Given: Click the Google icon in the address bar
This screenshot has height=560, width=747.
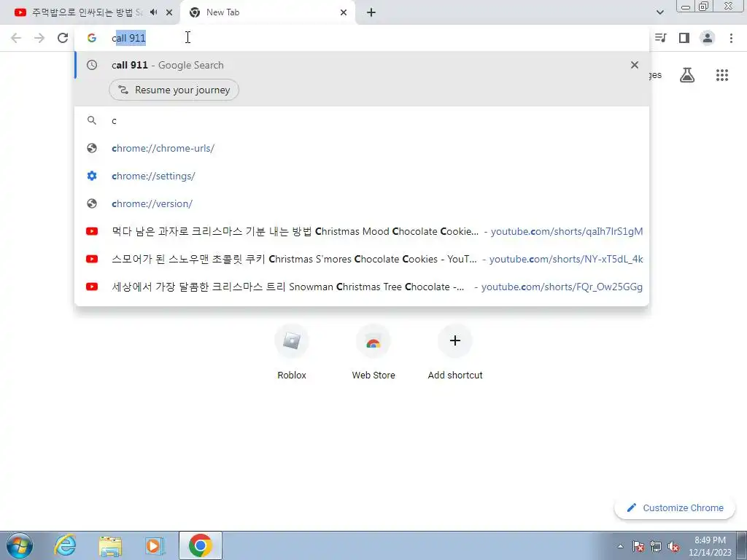Looking at the screenshot, I should pyautogui.click(x=91, y=38).
